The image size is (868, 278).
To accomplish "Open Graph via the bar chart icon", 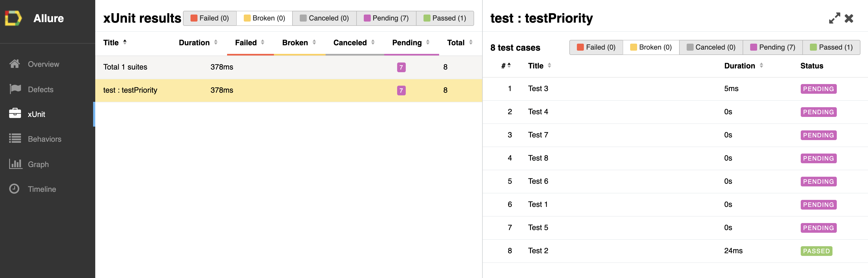I will [x=16, y=164].
